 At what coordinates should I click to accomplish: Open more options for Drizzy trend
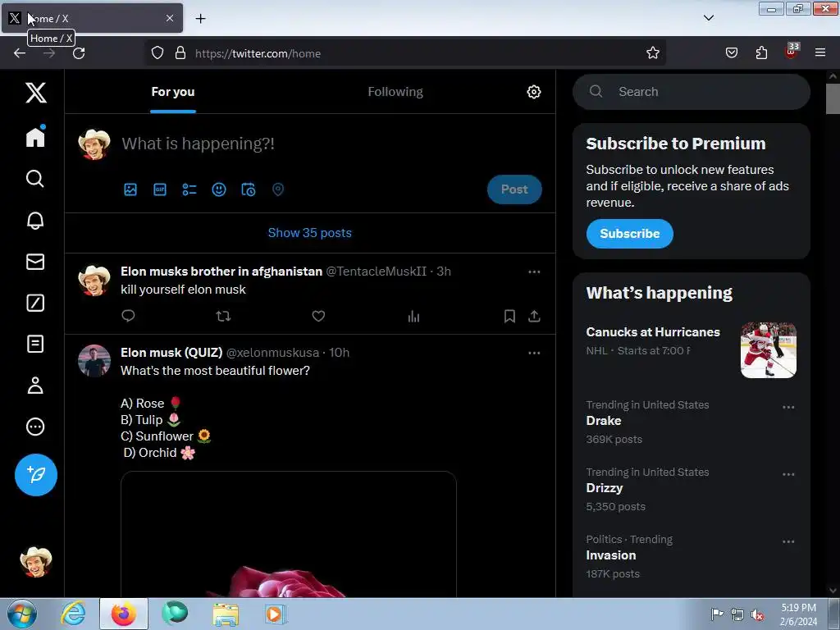tap(788, 474)
